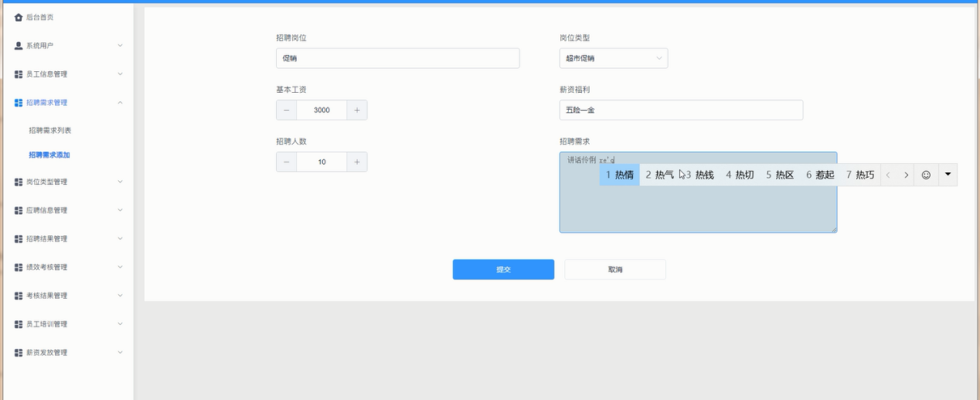Decrease 基本工资 with the minus button
Image resolution: width=980 pixels, height=400 pixels.
point(286,110)
